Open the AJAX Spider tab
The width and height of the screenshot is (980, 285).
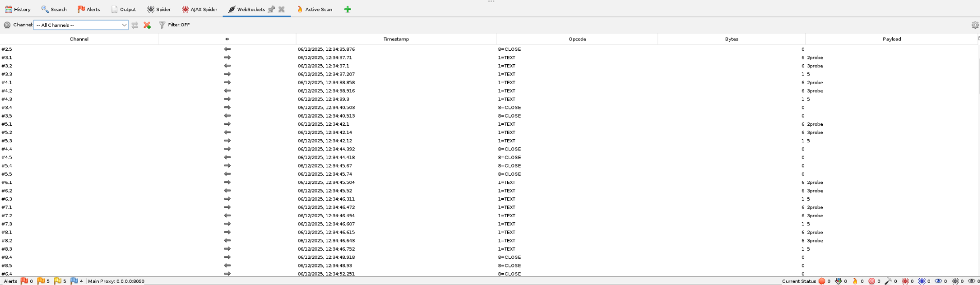pos(199,9)
